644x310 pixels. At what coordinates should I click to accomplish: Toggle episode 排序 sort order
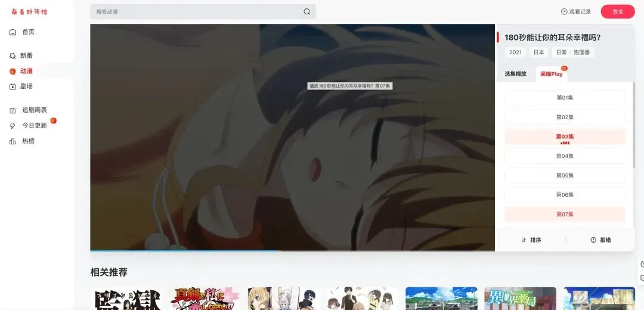[x=531, y=240]
